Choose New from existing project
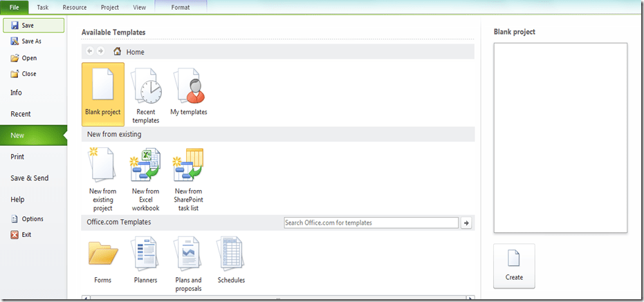Screen dimensions: 644x302 coord(102,178)
